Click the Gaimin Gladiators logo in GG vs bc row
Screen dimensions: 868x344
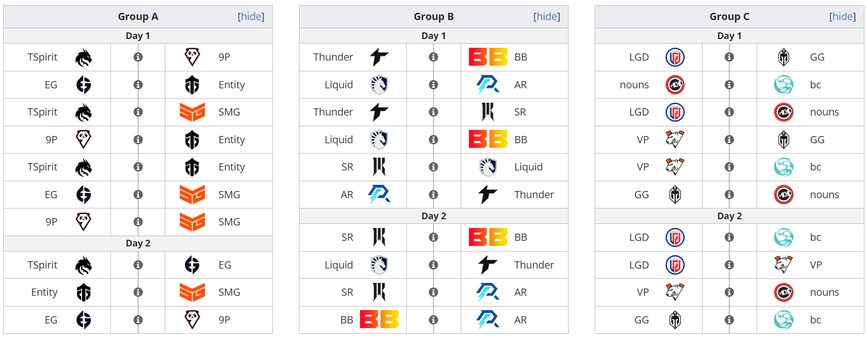(x=675, y=320)
